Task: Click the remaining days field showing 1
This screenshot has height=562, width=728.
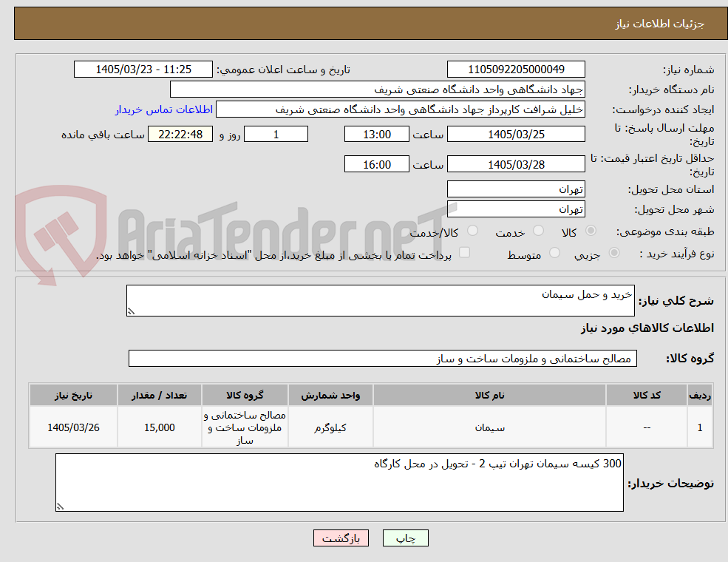Action: click(276, 135)
